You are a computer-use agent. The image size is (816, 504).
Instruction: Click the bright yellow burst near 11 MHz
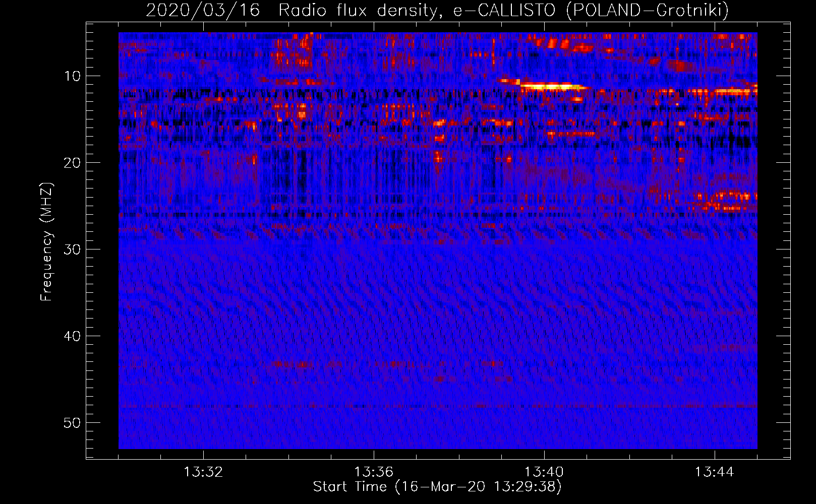click(x=553, y=87)
